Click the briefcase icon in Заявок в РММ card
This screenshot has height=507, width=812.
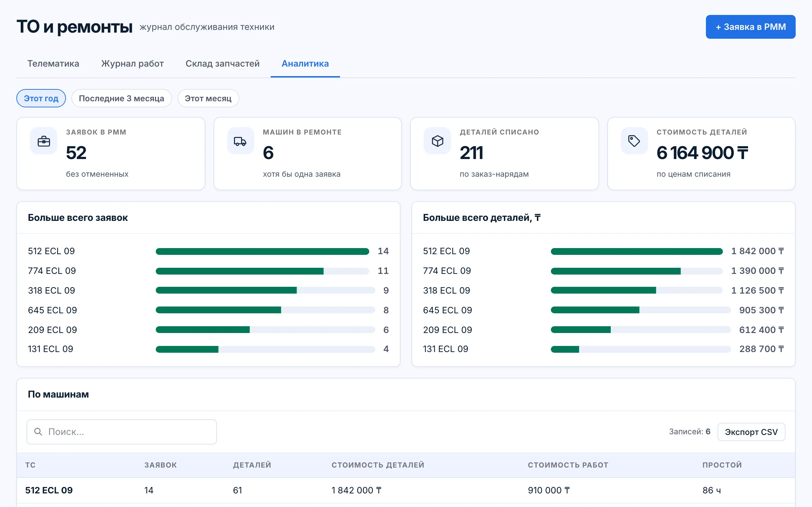point(44,141)
